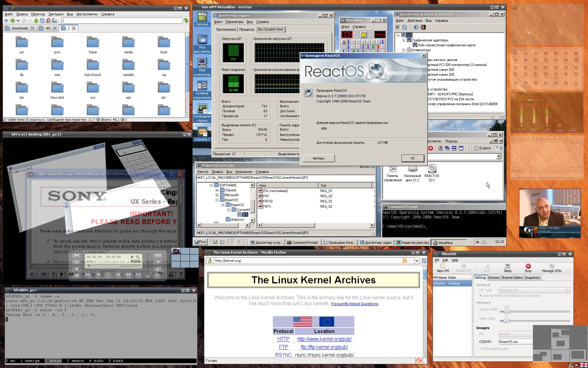588x368 pixels.
Task: Open the http://www.kernel.org/pub/ link
Action: [324, 339]
